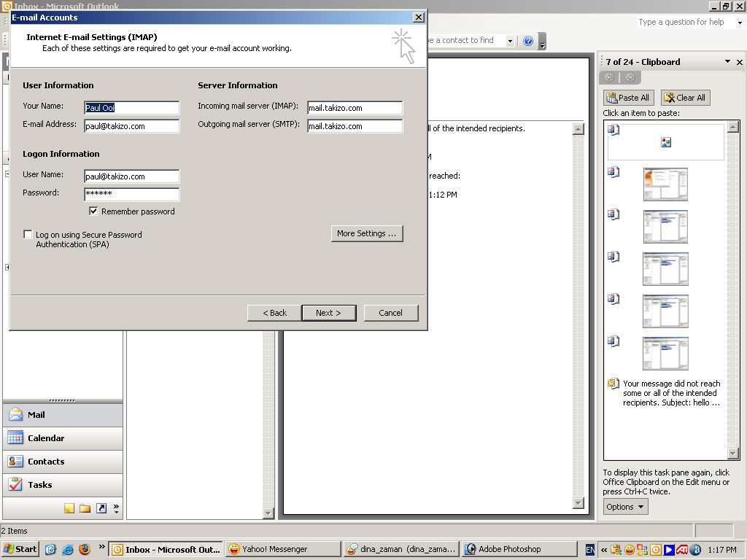Show hidden system tray icons
The width and height of the screenshot is (747, 560).
point(603,550)
